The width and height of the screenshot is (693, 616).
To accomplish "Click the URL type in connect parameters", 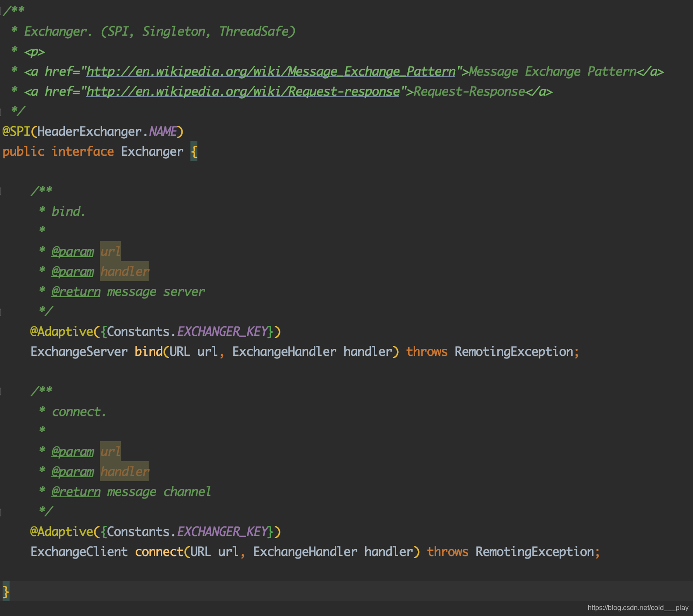I will pyautogui.click(x=201, y=552).
